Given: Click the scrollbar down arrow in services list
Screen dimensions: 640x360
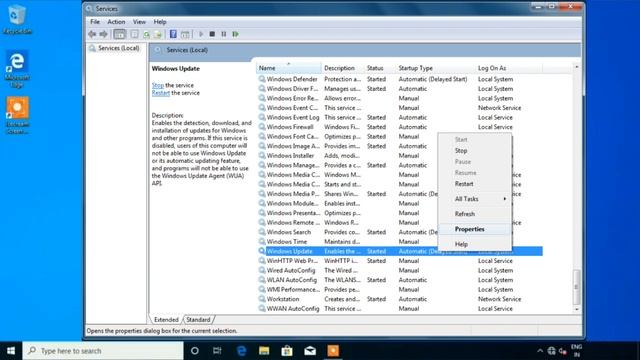Looking at the screenshot, I should tap(576, 309).
